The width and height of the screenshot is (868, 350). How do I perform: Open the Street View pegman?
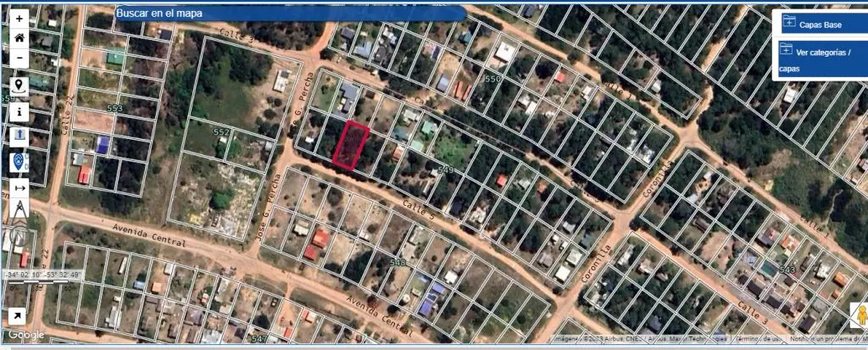[860, 315]
